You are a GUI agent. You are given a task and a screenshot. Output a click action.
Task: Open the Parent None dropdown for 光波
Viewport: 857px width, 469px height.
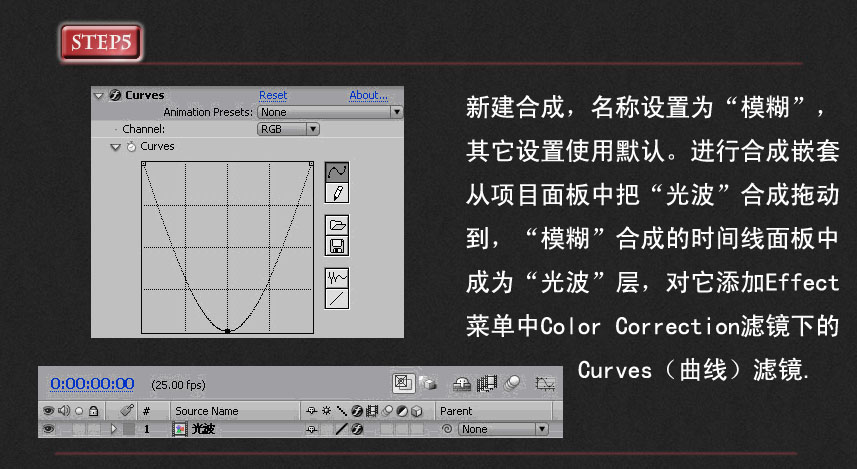(503, 429)
